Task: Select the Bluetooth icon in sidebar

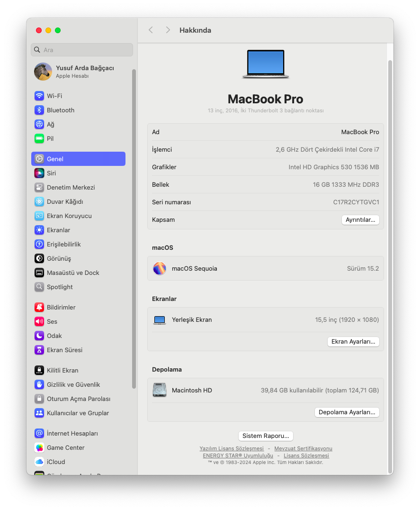Action: click(39, 110)
